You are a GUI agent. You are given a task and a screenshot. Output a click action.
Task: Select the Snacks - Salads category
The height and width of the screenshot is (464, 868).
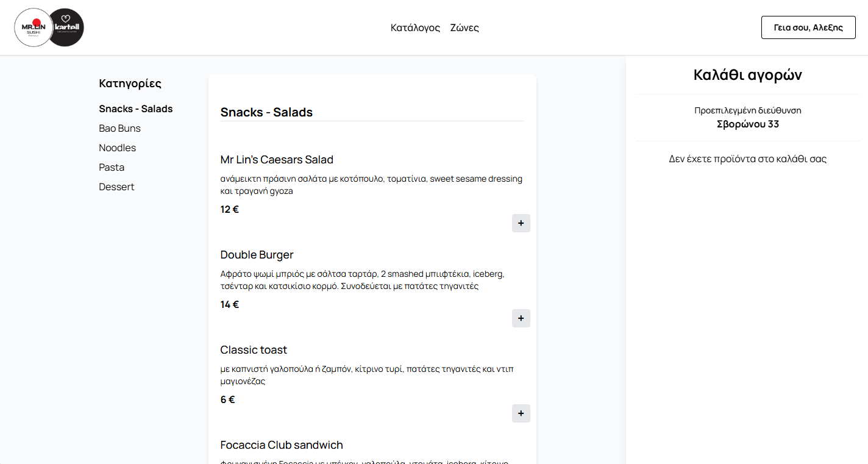click(x=136, y=109)
